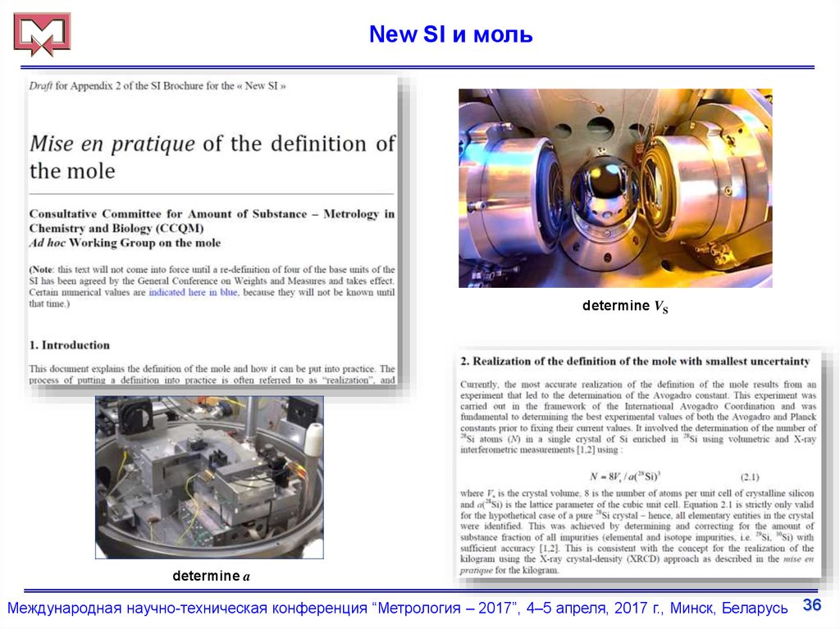This screenshot has width=840, height=629.
Task: Click the 'determine Vs' caption
Action: pyautogui.click(x=625, y=307)
